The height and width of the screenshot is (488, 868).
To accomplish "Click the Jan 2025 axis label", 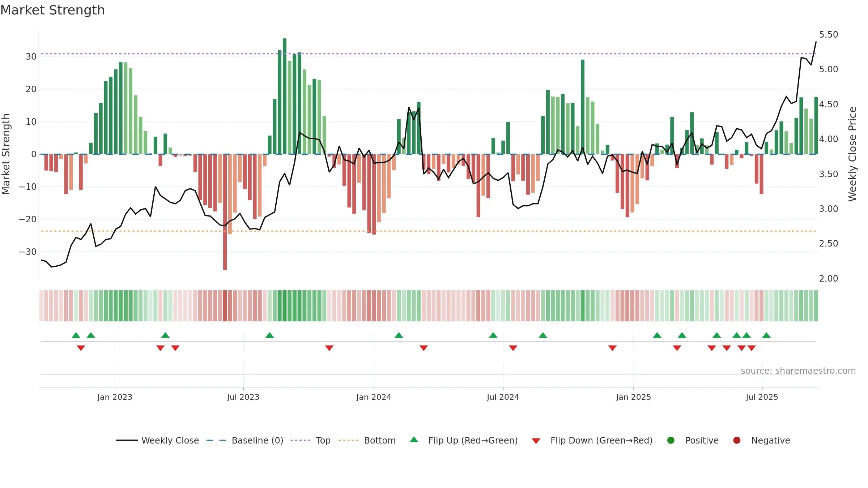I will pyautogui.click(x=633, y=397).
